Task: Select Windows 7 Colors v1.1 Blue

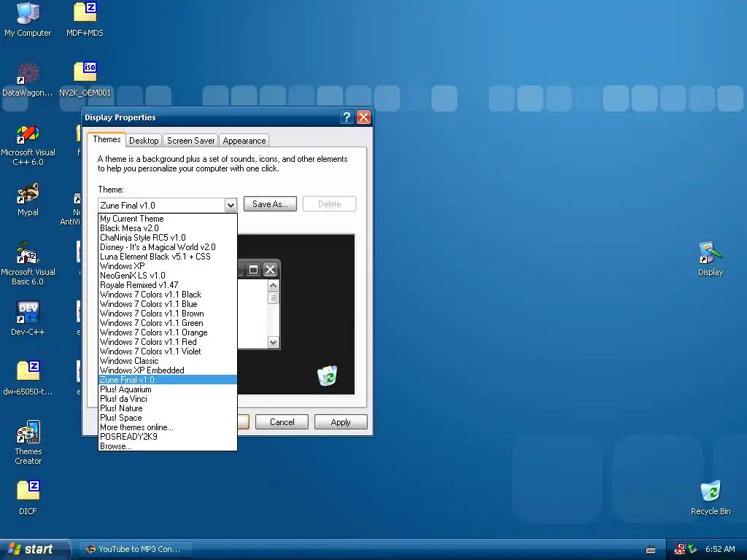Action: [x=168, y=304]
